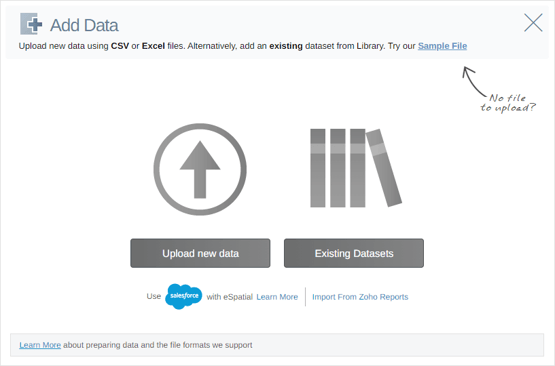555x366 pixels.
Task: Click the library books icon
Action: pos(356,168)
